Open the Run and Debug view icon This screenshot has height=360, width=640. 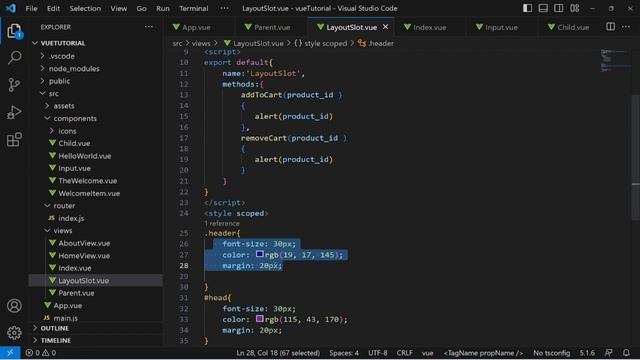(14, 112)
